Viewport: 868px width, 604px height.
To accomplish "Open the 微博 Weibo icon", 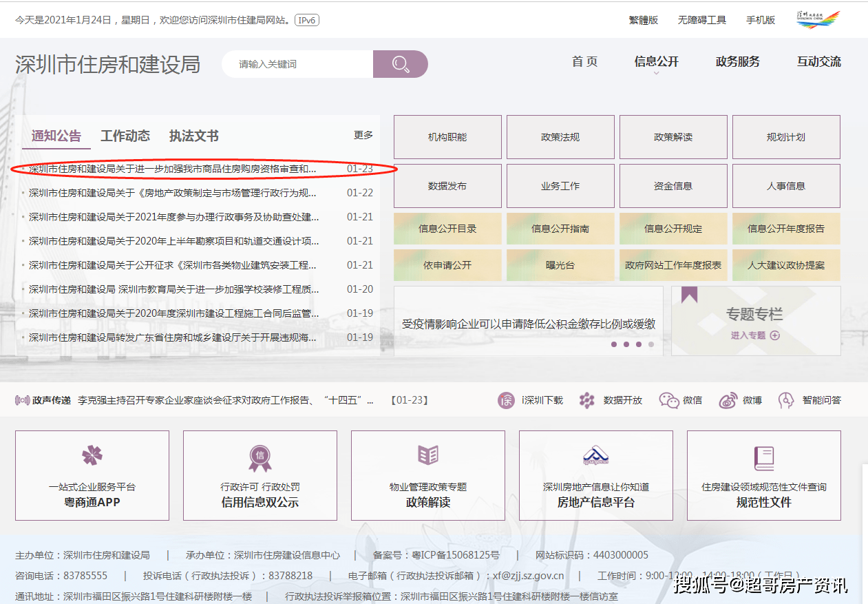I will [x=726, y=399].
